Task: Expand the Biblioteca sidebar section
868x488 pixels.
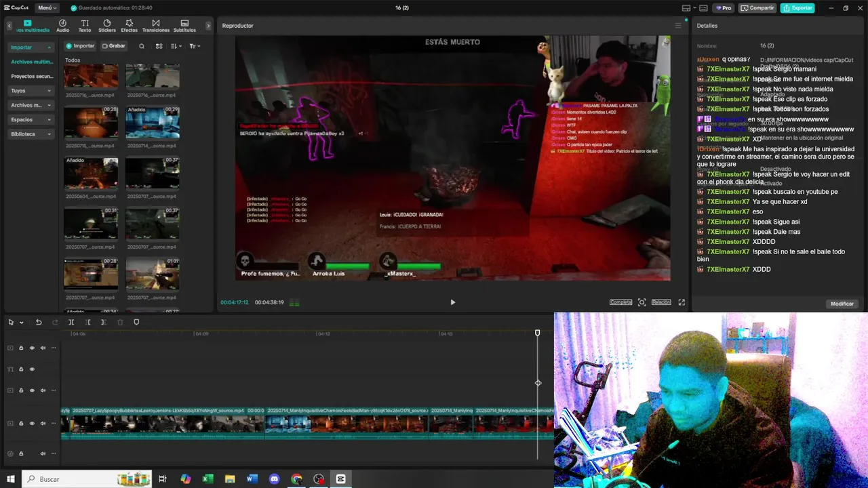Action: tap(31, 134)
